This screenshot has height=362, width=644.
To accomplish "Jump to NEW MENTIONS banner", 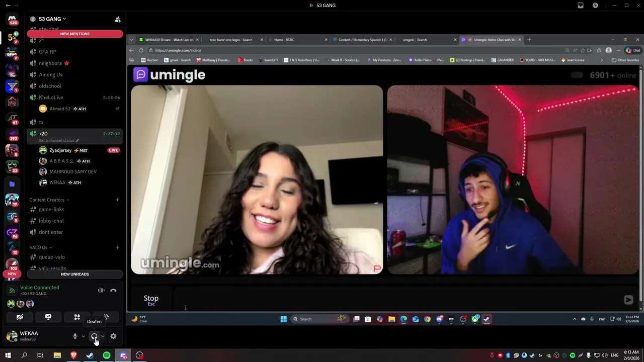I will click(x=75, y=34).
